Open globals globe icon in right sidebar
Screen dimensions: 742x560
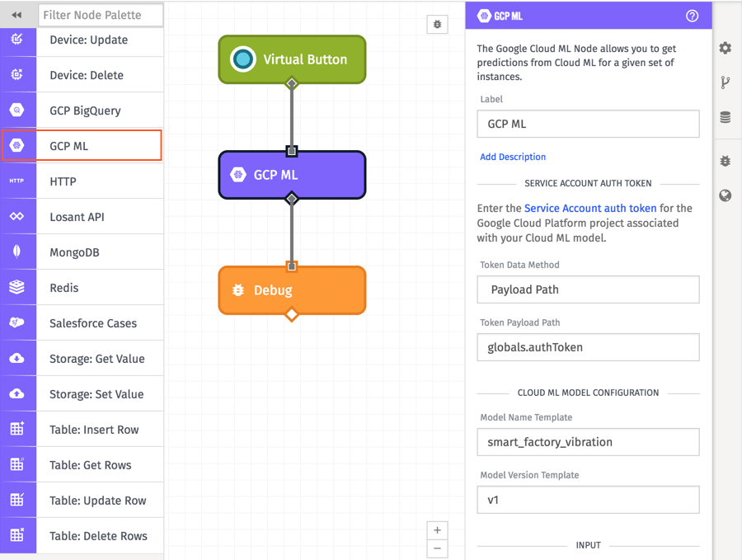tap(725, 195)
